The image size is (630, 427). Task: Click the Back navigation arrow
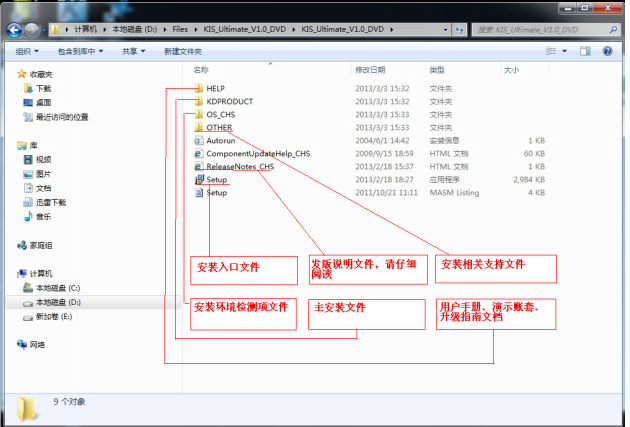tap(14, 30)
